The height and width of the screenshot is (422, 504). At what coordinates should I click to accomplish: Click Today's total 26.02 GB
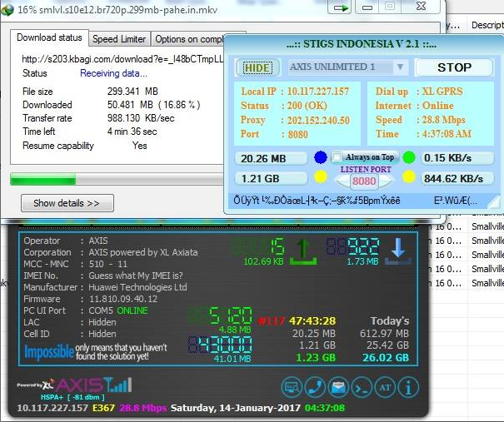[386, 357]
